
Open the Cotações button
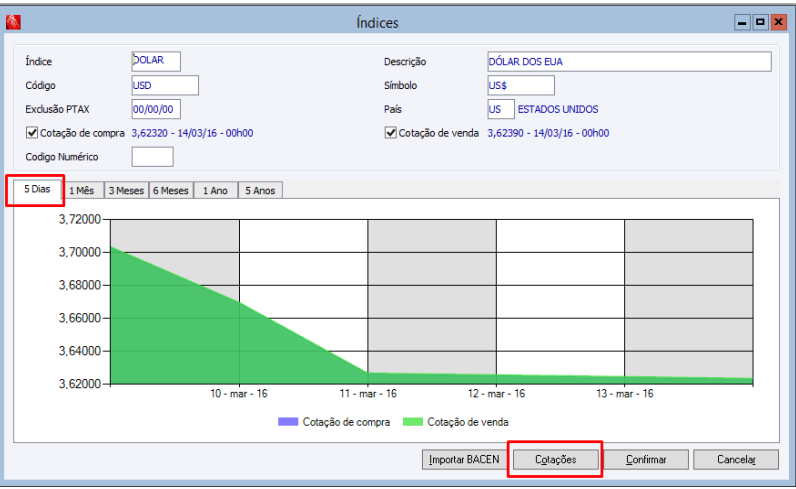pyautogui.click(x=555, y=460)
